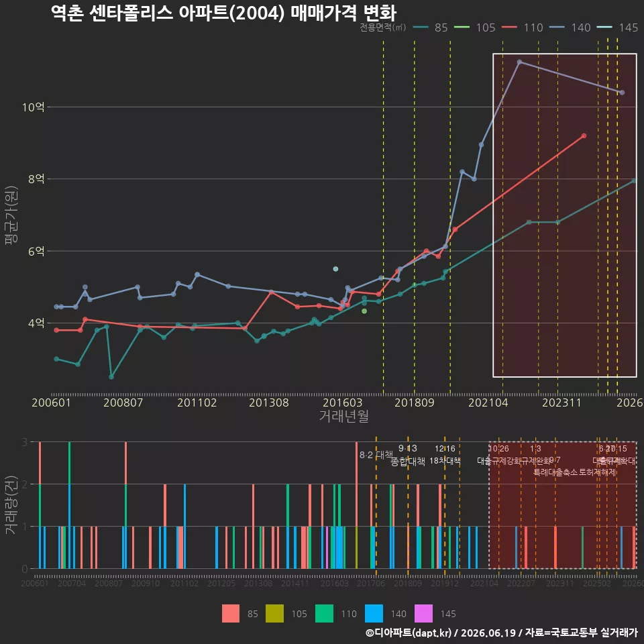Click the 거래량(건) axis title
Image resolution: width=644 pixels, height=644 pixels.
click(11, 504)
